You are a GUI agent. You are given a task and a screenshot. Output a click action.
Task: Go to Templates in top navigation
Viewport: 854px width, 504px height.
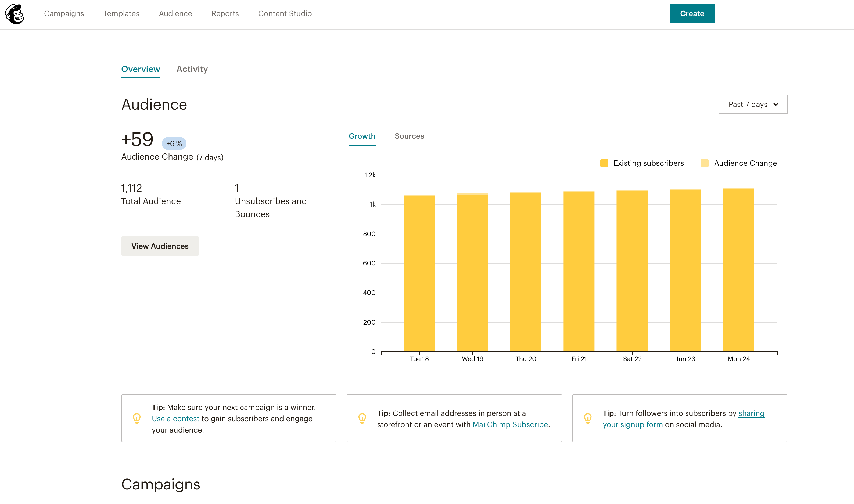pyautogui.click(x=121, y=14)
